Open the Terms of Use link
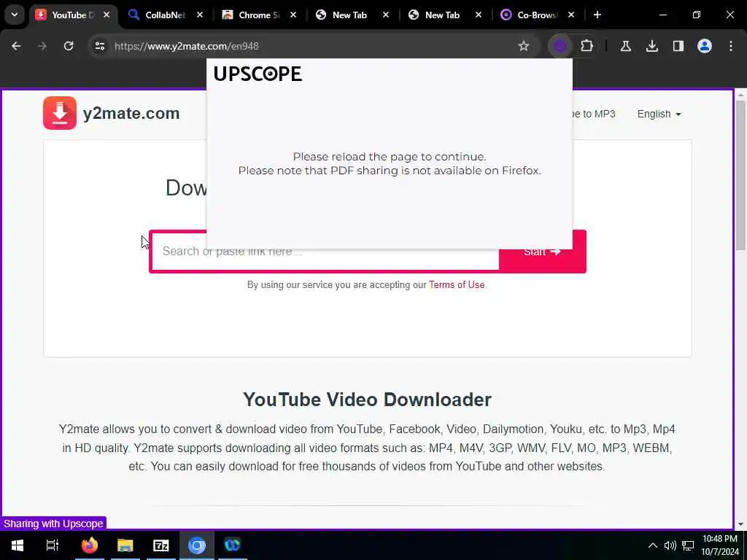Screen dimensions: 747x560 [x=457, y=285]
